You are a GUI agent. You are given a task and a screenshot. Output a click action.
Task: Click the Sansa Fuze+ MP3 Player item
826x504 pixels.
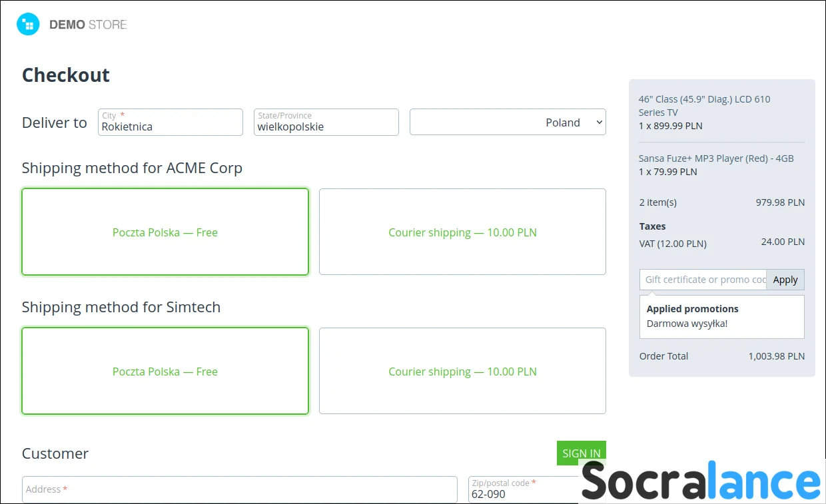pos(716,158)
